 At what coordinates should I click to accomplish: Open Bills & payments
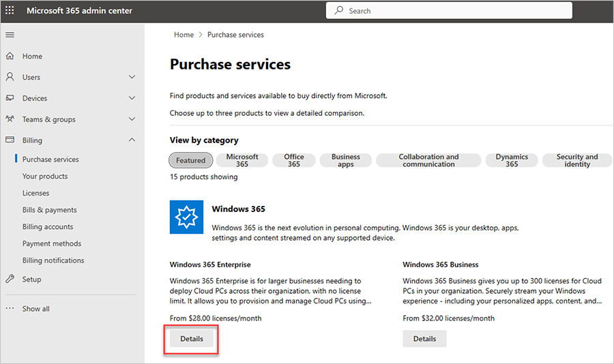[x=49, y=210]
